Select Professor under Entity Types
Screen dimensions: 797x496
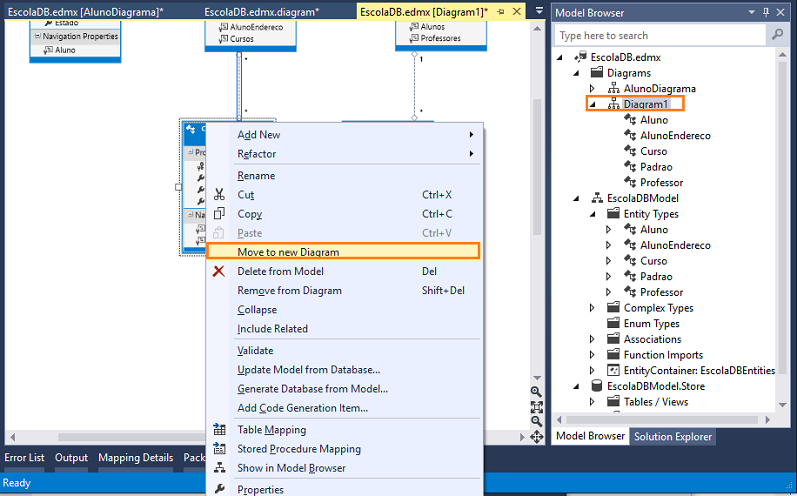coord(661,292)
